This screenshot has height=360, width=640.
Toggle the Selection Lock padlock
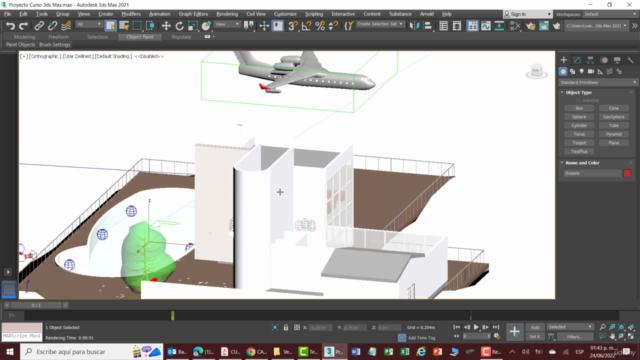click(x=286, y=327)
